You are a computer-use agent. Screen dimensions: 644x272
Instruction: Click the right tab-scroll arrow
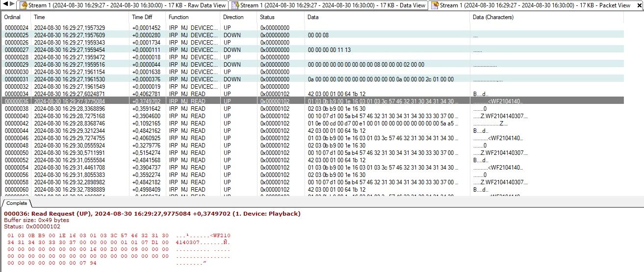12,4
